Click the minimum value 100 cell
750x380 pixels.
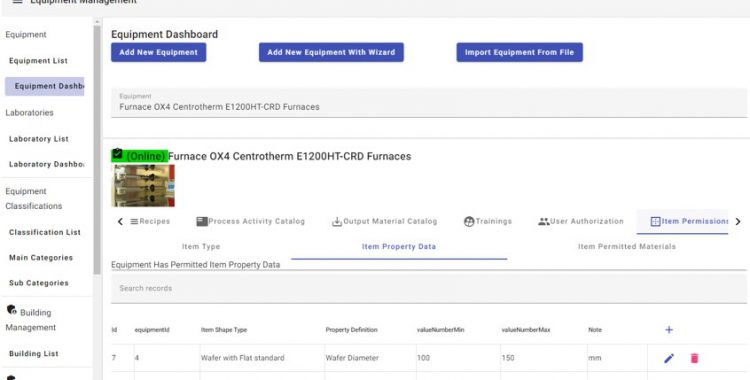click(x=423, y=358)
